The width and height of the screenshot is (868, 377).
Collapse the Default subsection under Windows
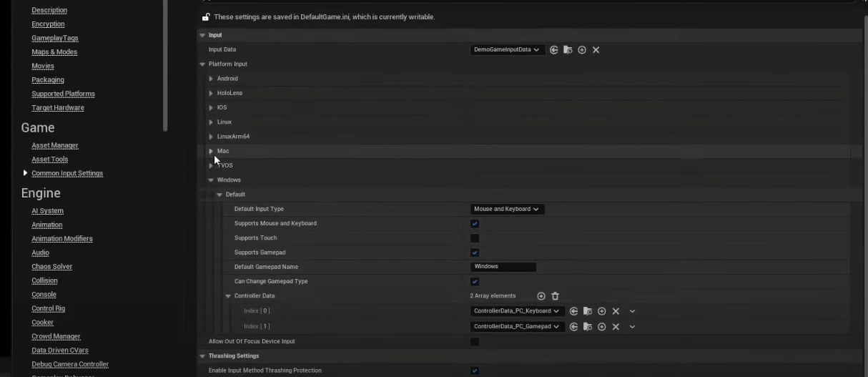point(220,195)
